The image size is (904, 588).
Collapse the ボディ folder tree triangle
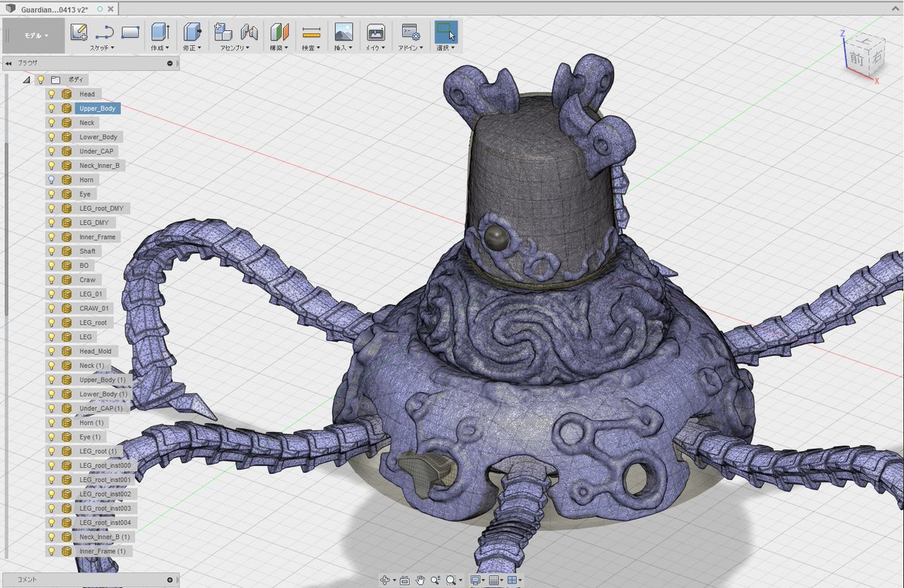coord(26,79)
